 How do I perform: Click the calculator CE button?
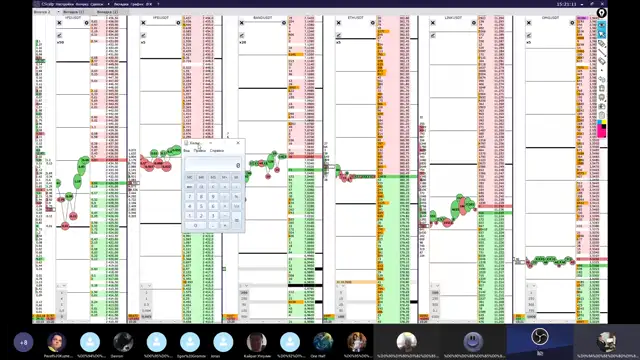201,187
